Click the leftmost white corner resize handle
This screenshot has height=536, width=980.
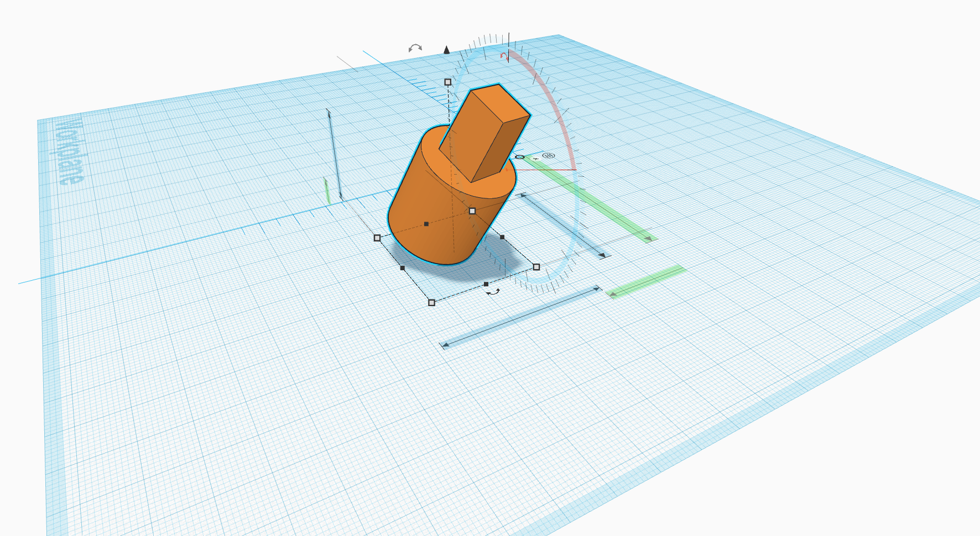(x=377, y=238)
